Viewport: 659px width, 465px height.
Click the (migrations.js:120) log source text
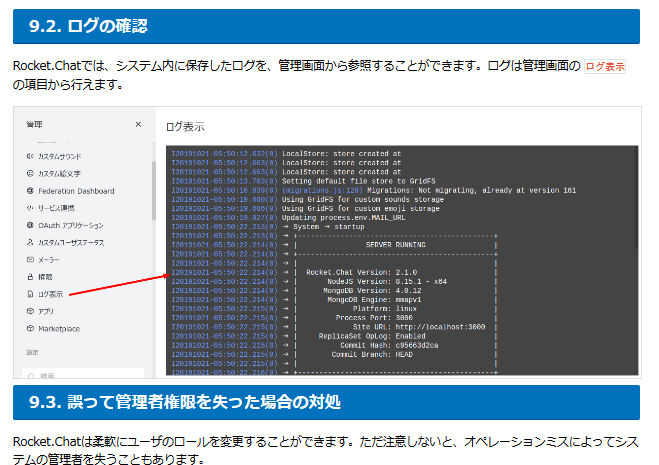click(x=322, y=190)
